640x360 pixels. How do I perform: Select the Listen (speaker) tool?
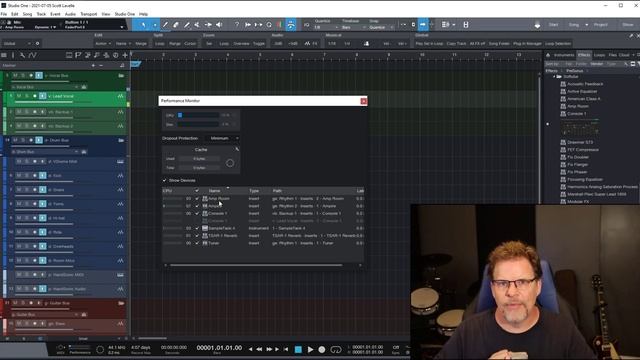point(219,25)
